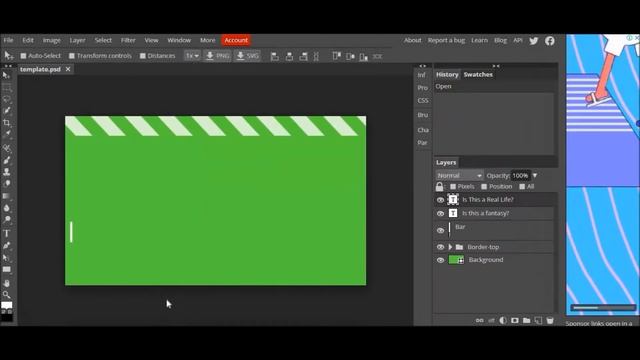Check the lock Pixels checkbox
Screen dimensions: 640x360
(x=453, y=187)
